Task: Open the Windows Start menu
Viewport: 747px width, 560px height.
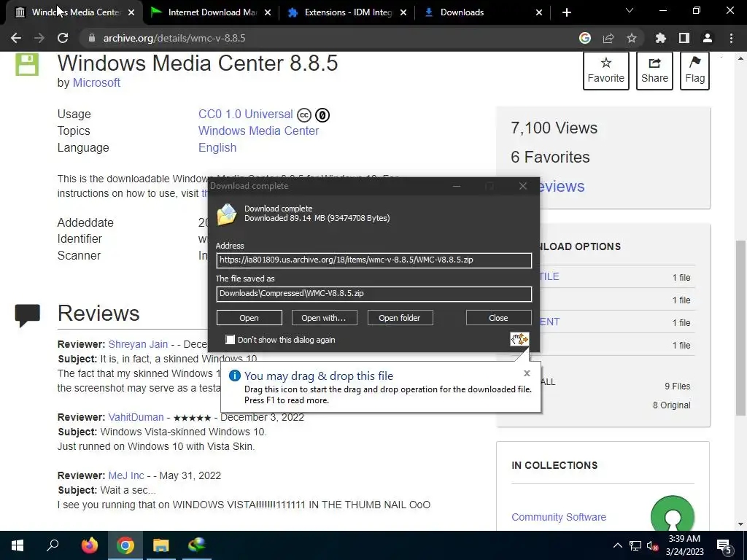Action: (x=18, y=545)
